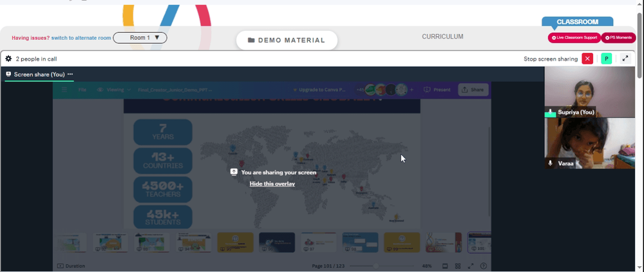The width and height of the screenshot is (644, 272).
Task: Stop screen sharing with red X button
Action: coord(587,59)
